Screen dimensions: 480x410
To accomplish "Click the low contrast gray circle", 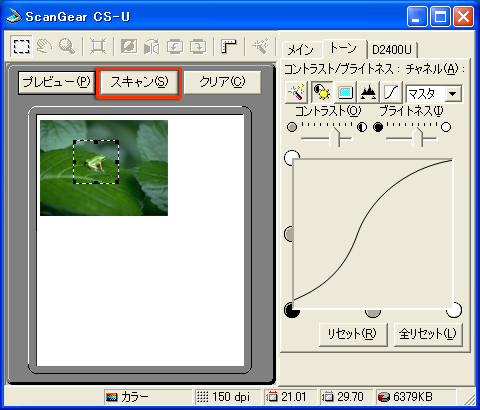I will point(292,127).
